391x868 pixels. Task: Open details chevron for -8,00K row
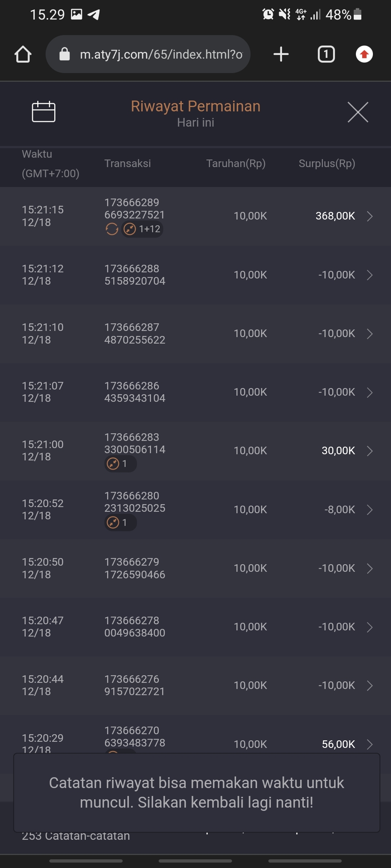coord(370,510)
